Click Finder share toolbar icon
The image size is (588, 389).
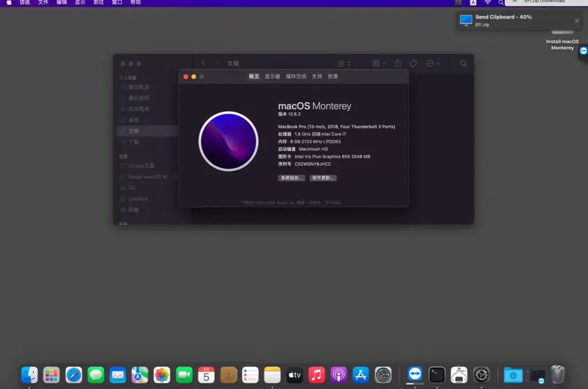[398, 64]
